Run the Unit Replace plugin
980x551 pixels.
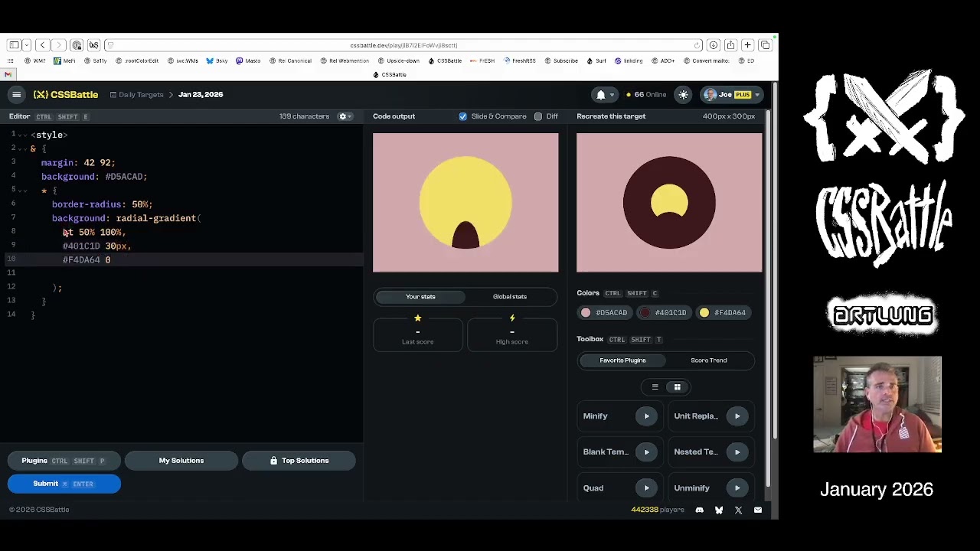pyautogui.click(x=737, y=416)
